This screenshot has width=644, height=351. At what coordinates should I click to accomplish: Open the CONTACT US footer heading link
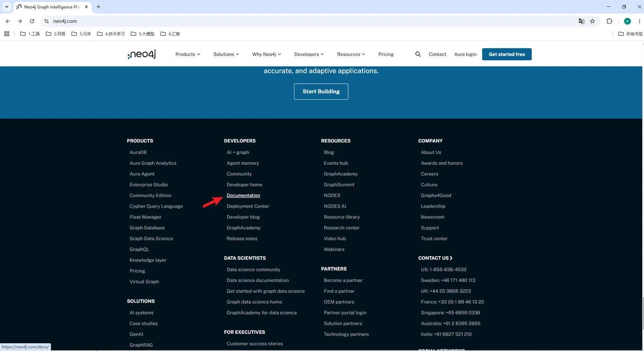(436, 258)
